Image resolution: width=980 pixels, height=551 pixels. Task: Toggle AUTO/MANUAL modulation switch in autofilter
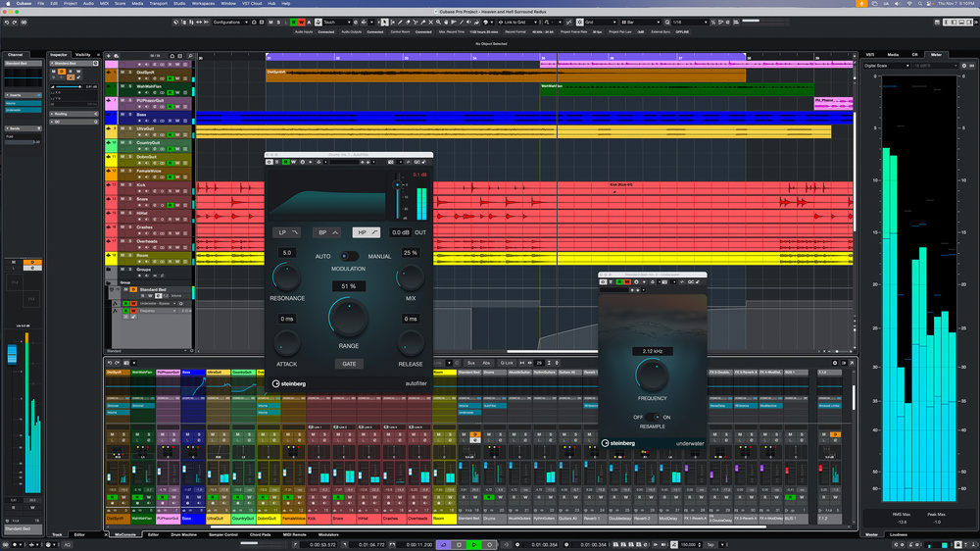pyautogui.click(x=349, y=256)
